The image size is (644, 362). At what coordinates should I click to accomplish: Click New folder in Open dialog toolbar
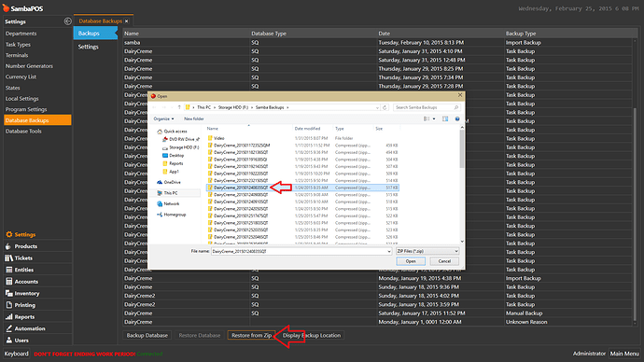[x=194, y=119]
